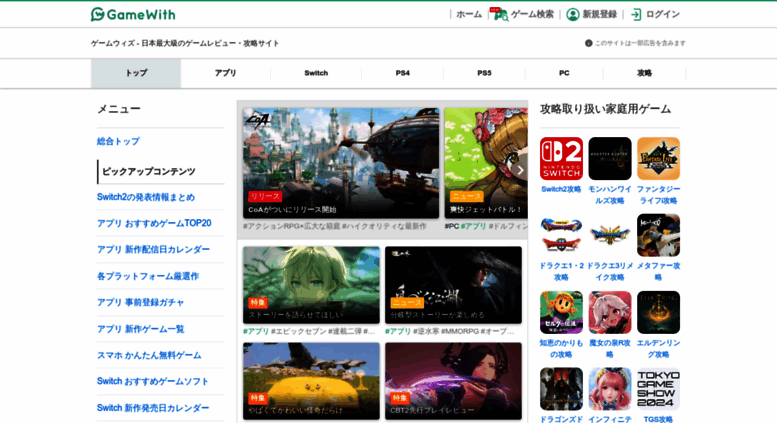The height and width of the screenshot is (423, 777).
Task: Open the yellow creature feature article thumbnail
Action: click(311, 381)
